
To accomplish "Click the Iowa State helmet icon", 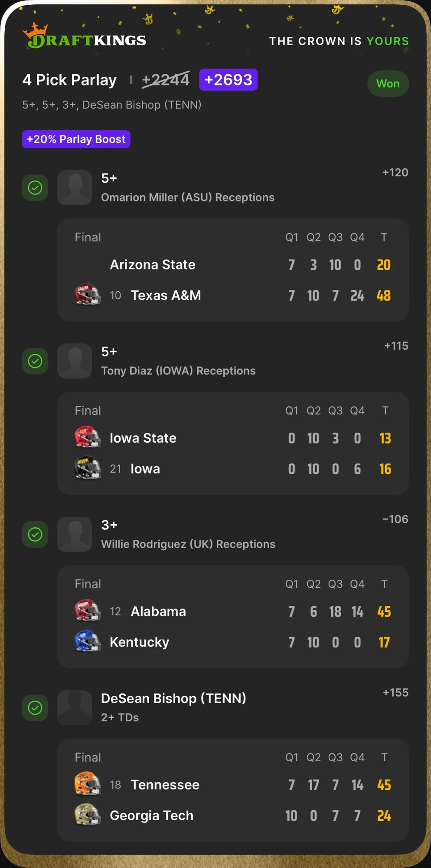I will (x=87, y=437).
